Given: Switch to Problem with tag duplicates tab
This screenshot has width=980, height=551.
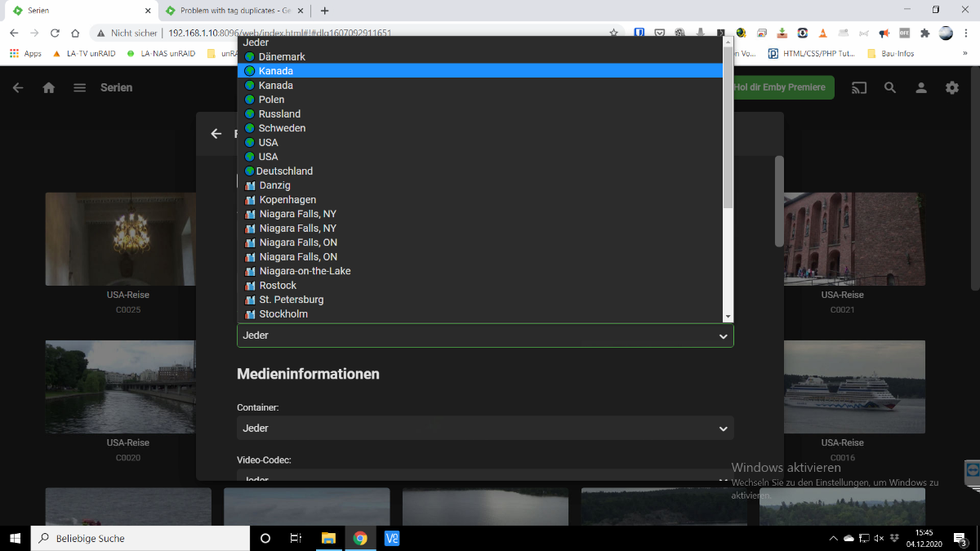Looking at the screenshot, I should [234, 11].
